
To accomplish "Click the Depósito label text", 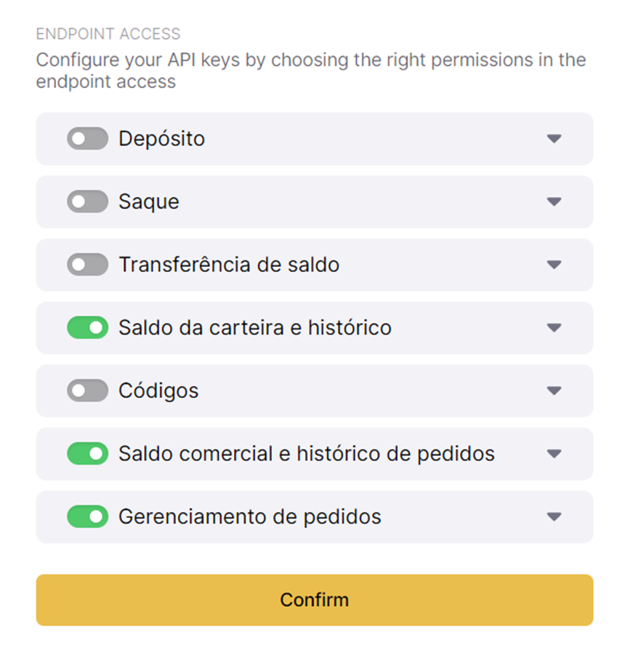I will (161, 138).
